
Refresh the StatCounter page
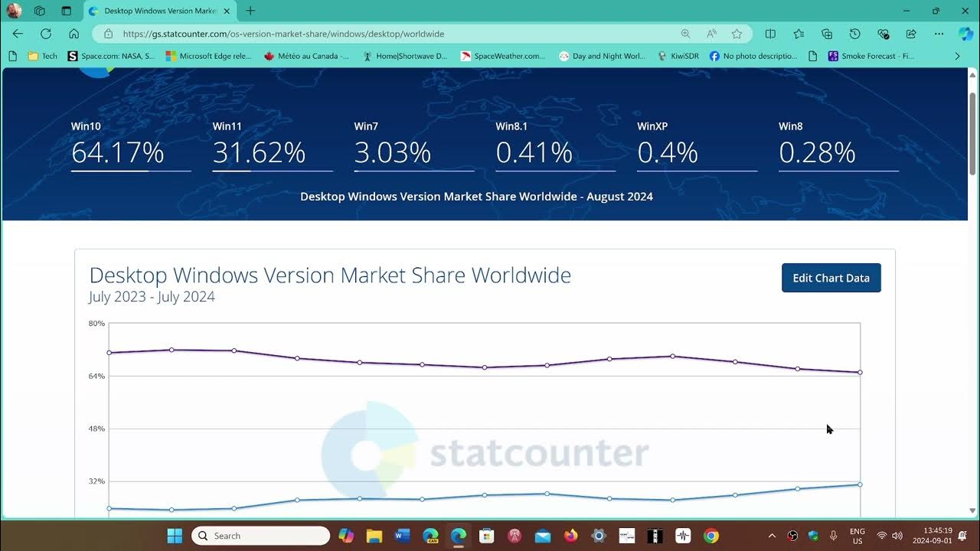coord(46,34)
